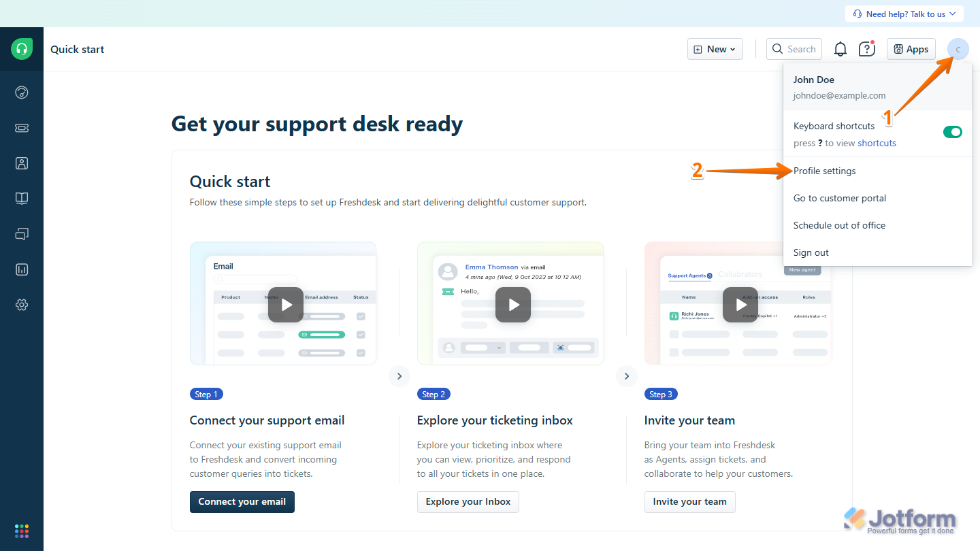Open the Admin gear icon in the sidebar
980x551 pixels.
(22, 305)
